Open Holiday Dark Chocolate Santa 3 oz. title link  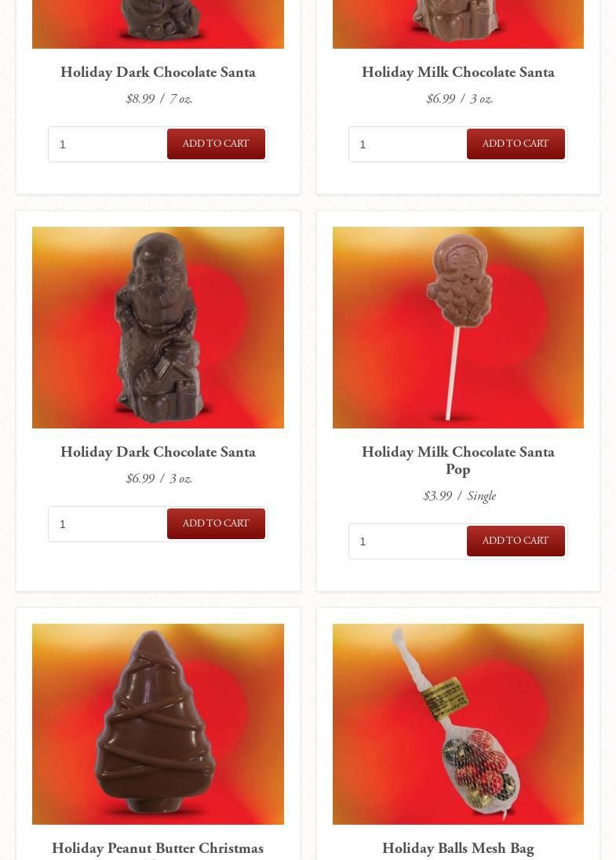pyautogui.click(x=158, y=452)
